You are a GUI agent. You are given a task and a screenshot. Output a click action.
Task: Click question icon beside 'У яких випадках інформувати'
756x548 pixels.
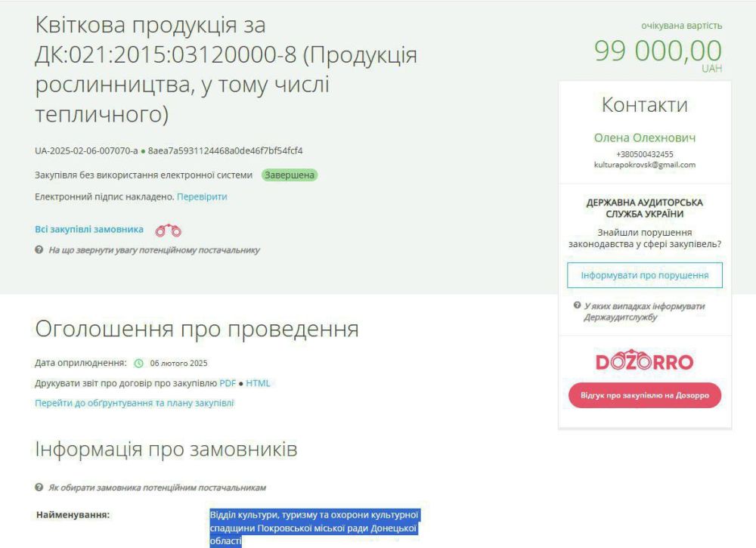(577, 306)
